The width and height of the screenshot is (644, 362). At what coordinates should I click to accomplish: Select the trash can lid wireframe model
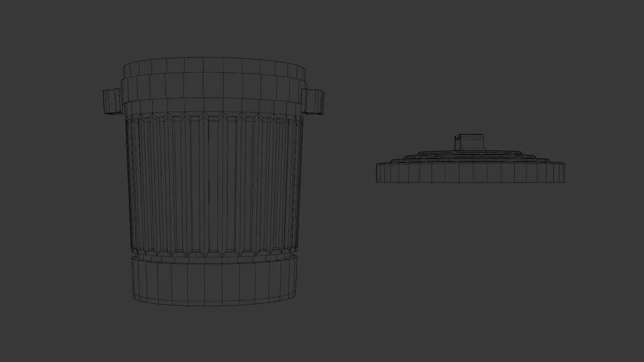tap(471, 159)
